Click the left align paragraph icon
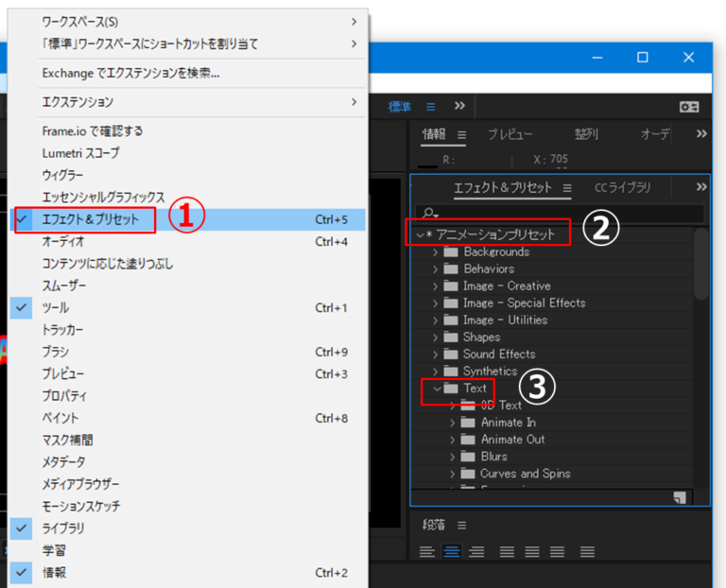Viewport: 726px width, 588px height. [x=428, y=551]
